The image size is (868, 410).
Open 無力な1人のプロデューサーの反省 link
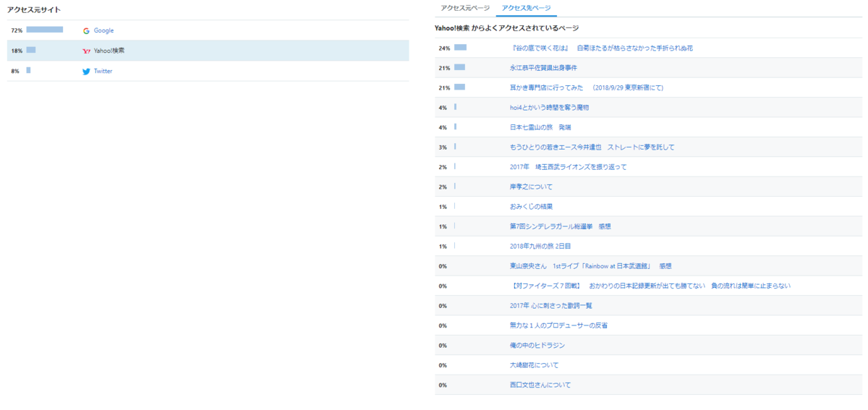[558, 325]
